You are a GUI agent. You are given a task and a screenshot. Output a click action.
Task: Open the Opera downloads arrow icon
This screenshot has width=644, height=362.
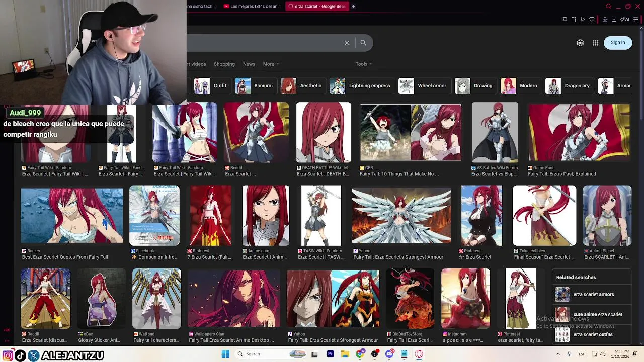point(614,20)
